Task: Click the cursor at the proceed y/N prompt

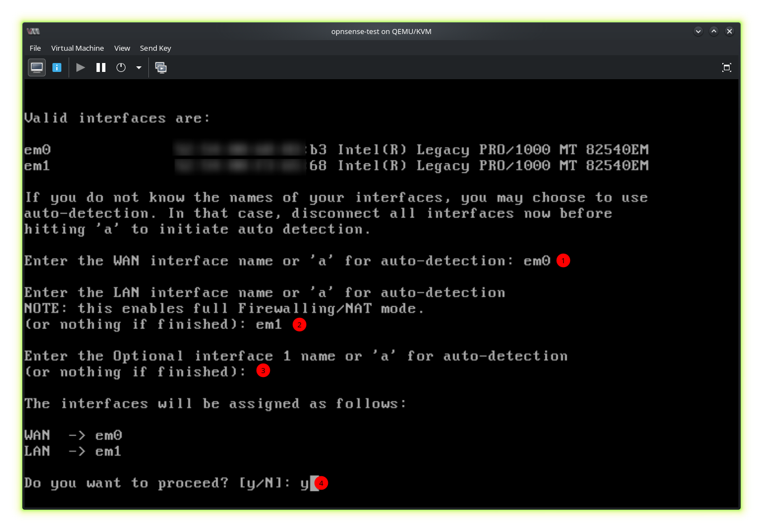Action: pos(315,483)
